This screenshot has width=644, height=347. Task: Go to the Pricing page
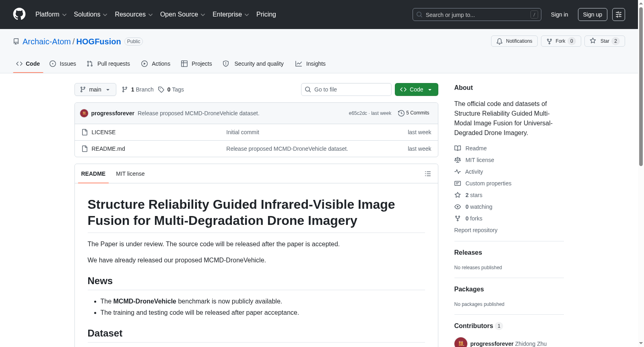[266, 15]
